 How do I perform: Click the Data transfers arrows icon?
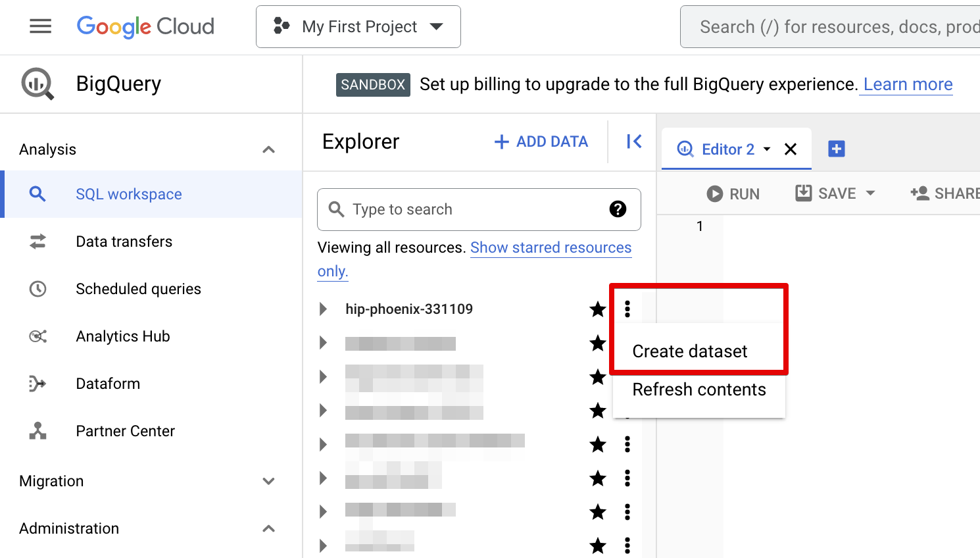pos(37,241)
